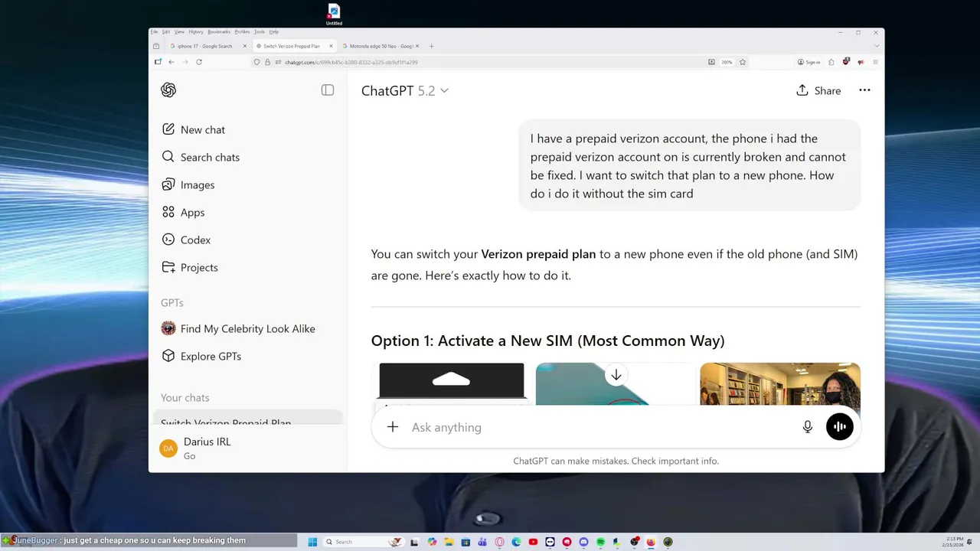Viewport: 980px width, 551px height.
Task: Start voice mode with the waveform button
Action: coord(840,427)
